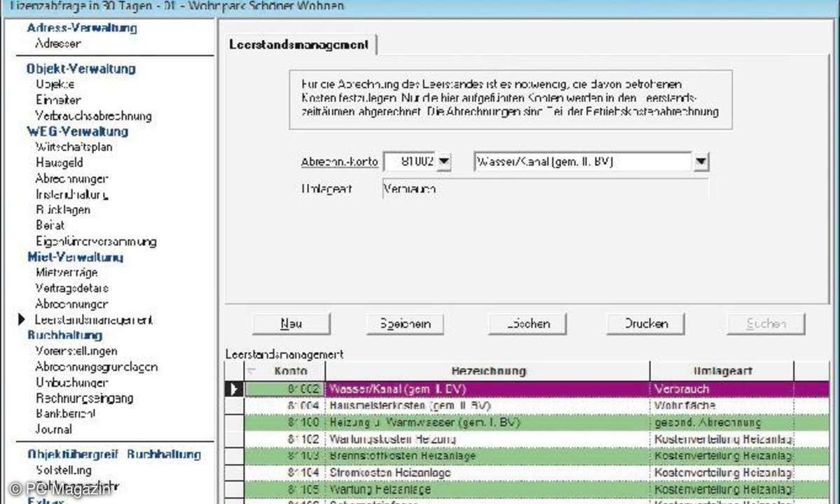Open Objekte under Objekt-Verwaltung

[55, 84]
